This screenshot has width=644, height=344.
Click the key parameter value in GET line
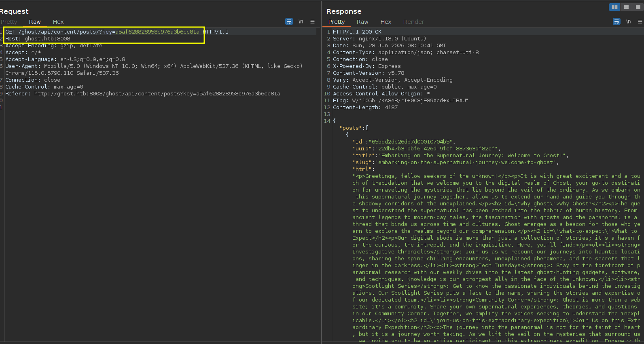[157, 32]
